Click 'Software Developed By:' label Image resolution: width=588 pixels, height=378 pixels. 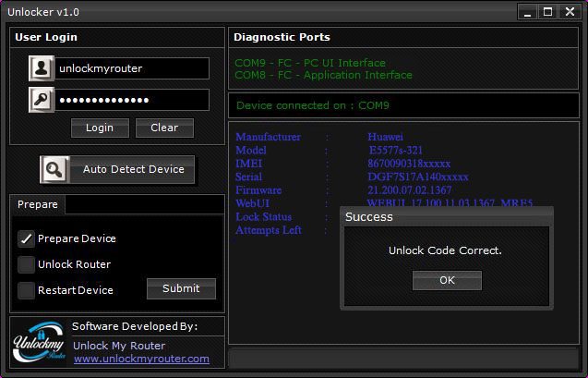point(135,326)
